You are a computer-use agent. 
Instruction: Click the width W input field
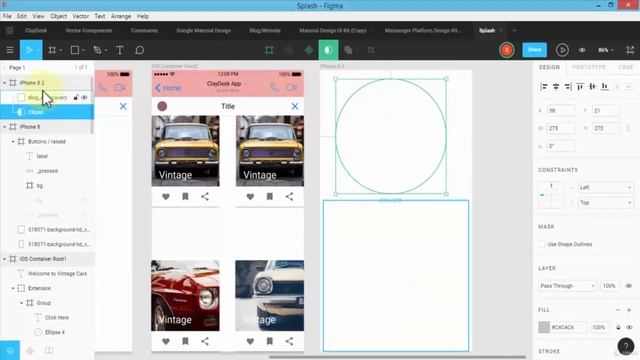(561, 128)
